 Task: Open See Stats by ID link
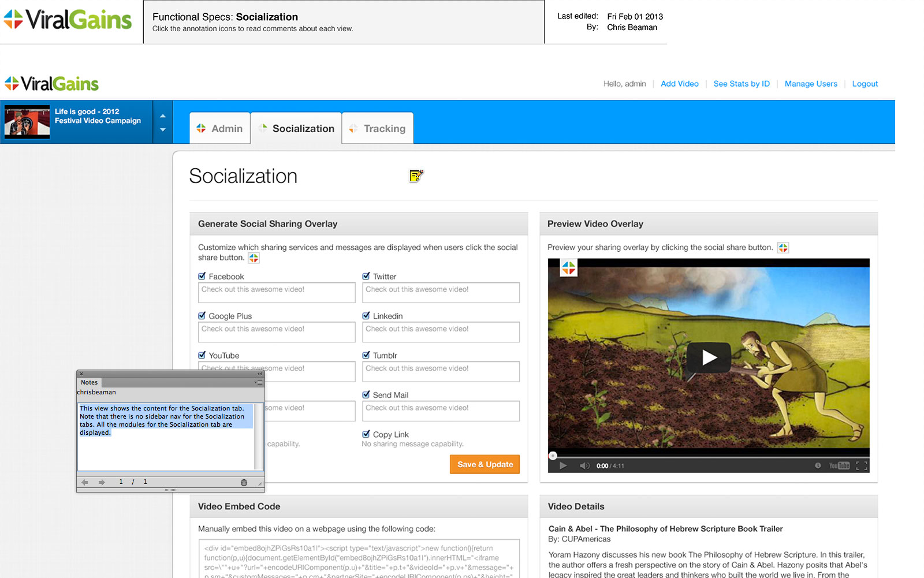742,84
